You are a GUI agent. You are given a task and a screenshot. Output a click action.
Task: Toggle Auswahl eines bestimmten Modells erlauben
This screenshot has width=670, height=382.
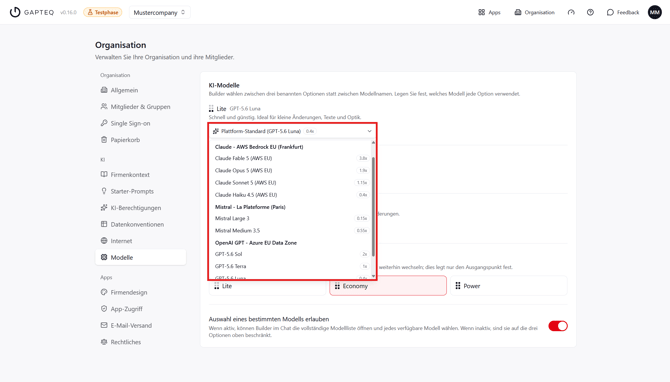point(558,326)
